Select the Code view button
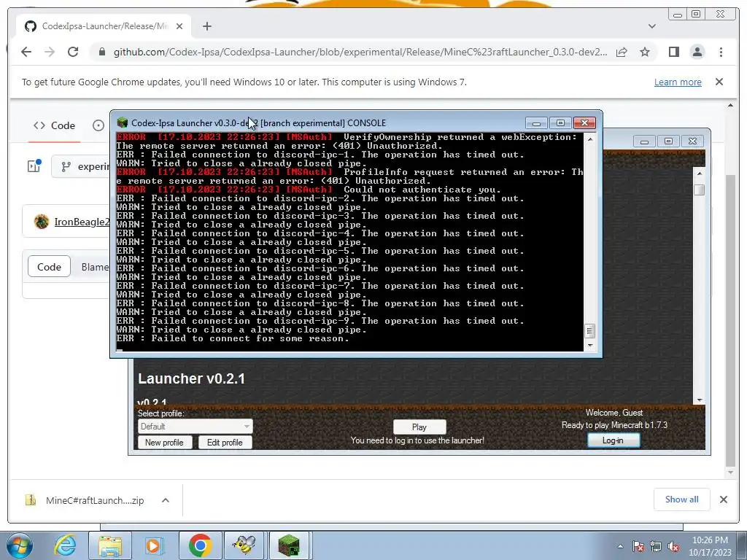Image resolution: width=747 pixels, height=560 pixels. tap(49, 267)
